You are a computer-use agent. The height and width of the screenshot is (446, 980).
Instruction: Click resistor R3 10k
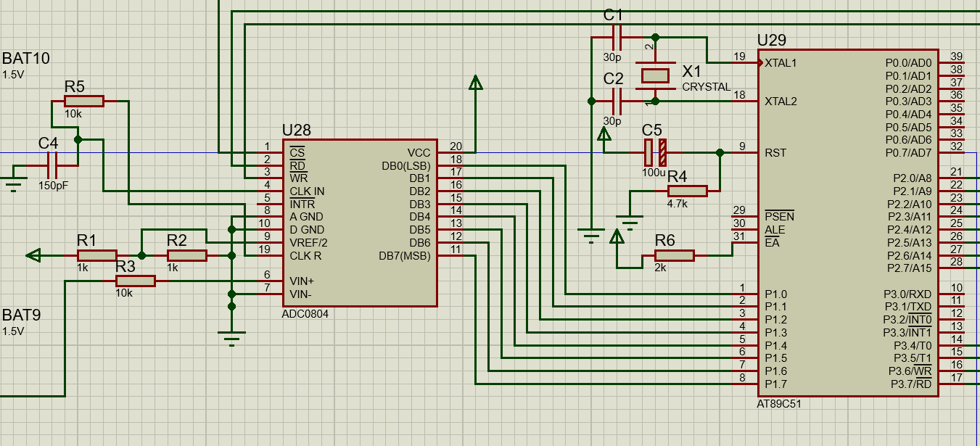point(135,281)
